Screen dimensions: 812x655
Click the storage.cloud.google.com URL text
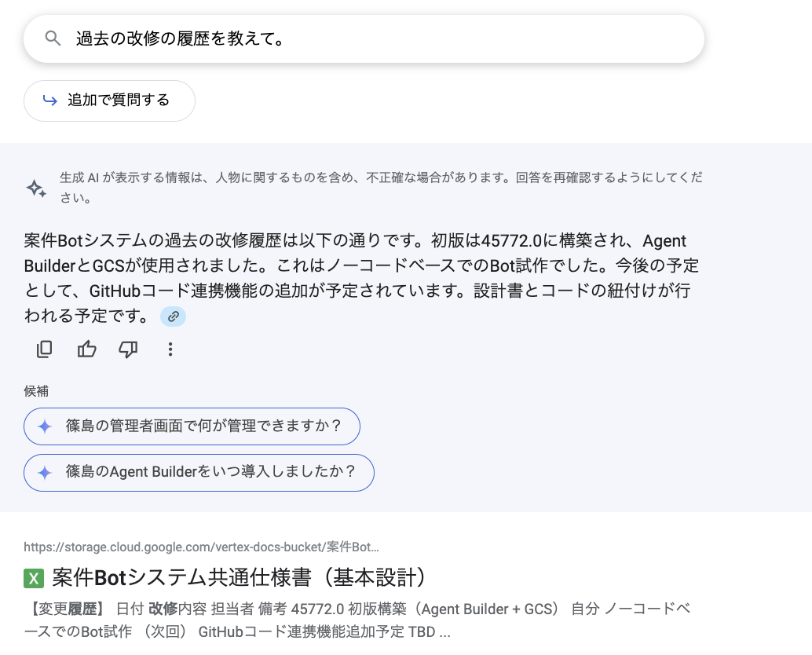click(x=200, y=547)
